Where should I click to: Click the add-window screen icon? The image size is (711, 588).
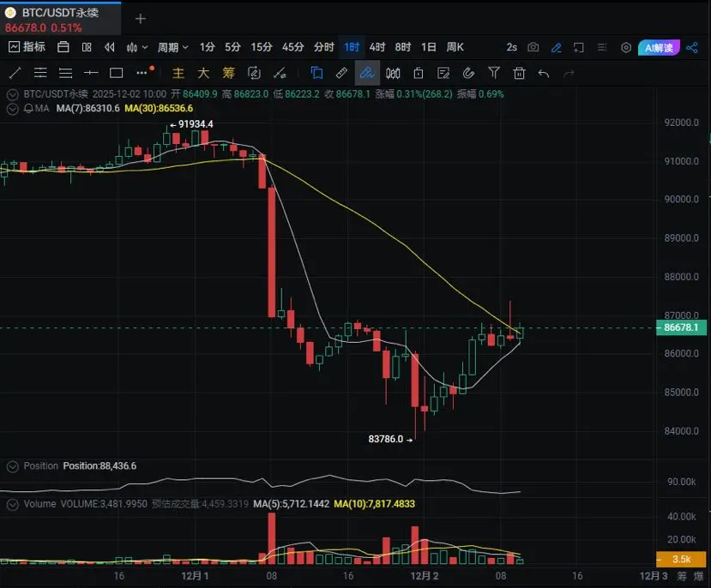coord(578,47)
